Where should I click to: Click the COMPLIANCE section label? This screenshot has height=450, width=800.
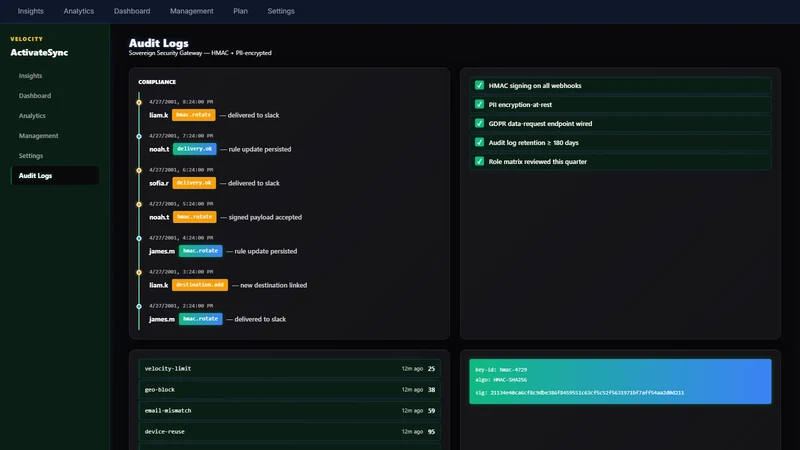pos(157,82)
